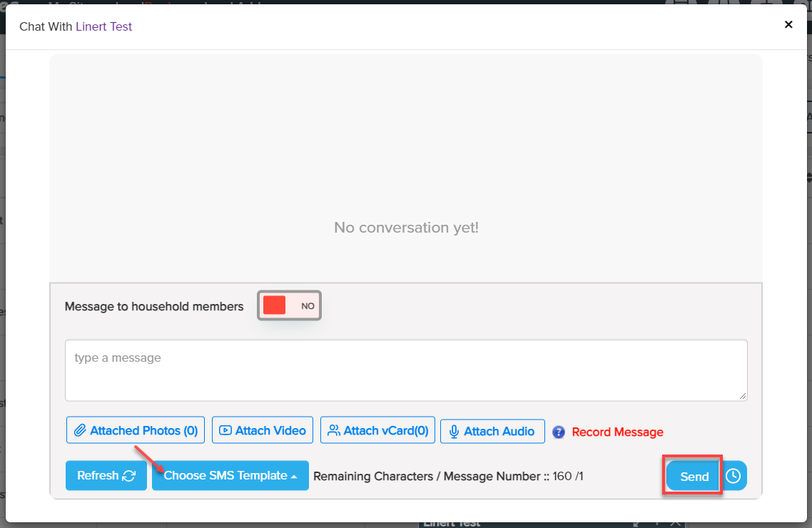812x528 pixels.
Task: Open the Attach vCard option
Action: [377, 430]
